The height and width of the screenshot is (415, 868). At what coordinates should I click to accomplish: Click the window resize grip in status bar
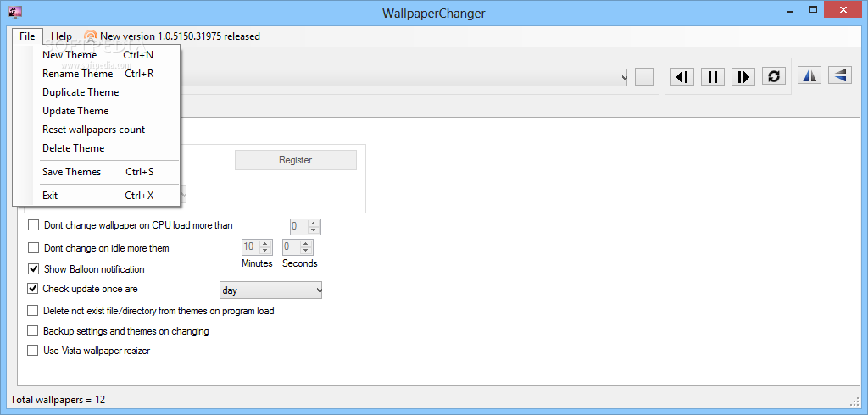coord(854,401)
